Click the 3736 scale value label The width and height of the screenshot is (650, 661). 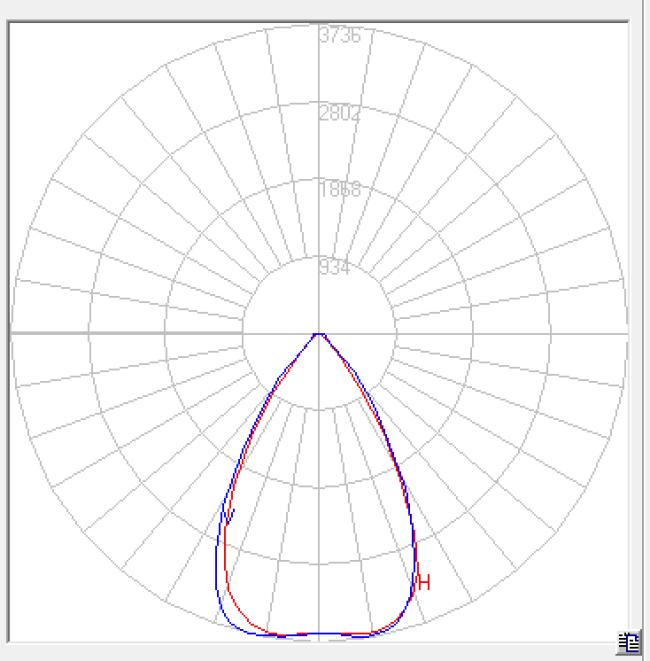coord(339,36)
